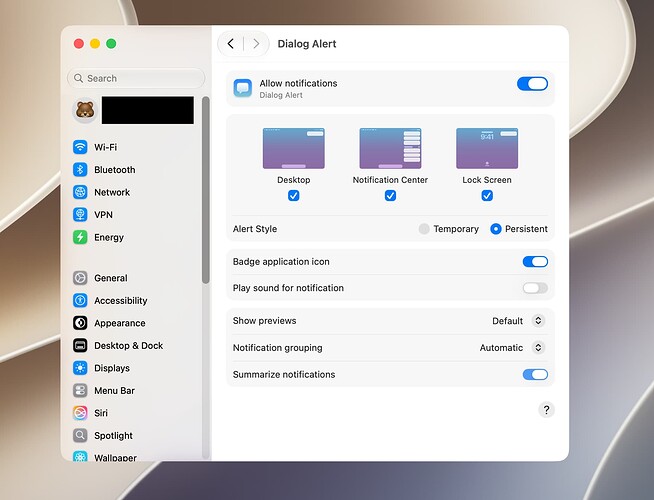Screen dimensions: 654x500
Task: Click the General gear icon
Action: coord(80,278)
